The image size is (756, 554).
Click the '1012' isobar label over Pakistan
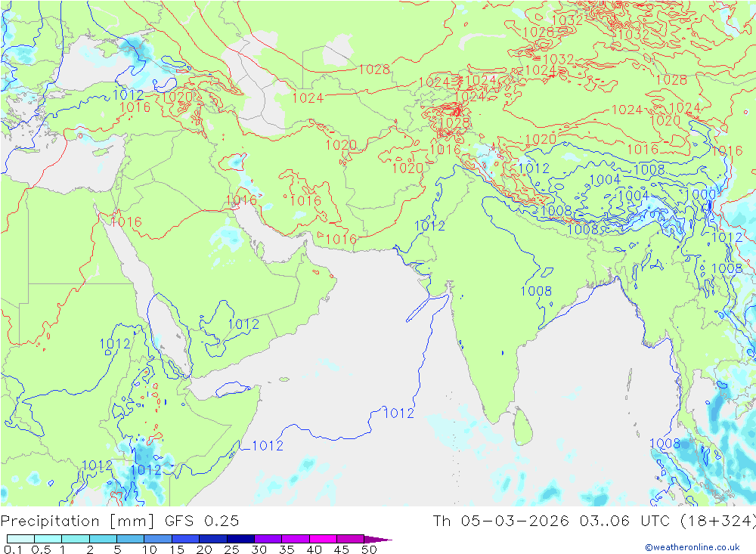[429, 226]
